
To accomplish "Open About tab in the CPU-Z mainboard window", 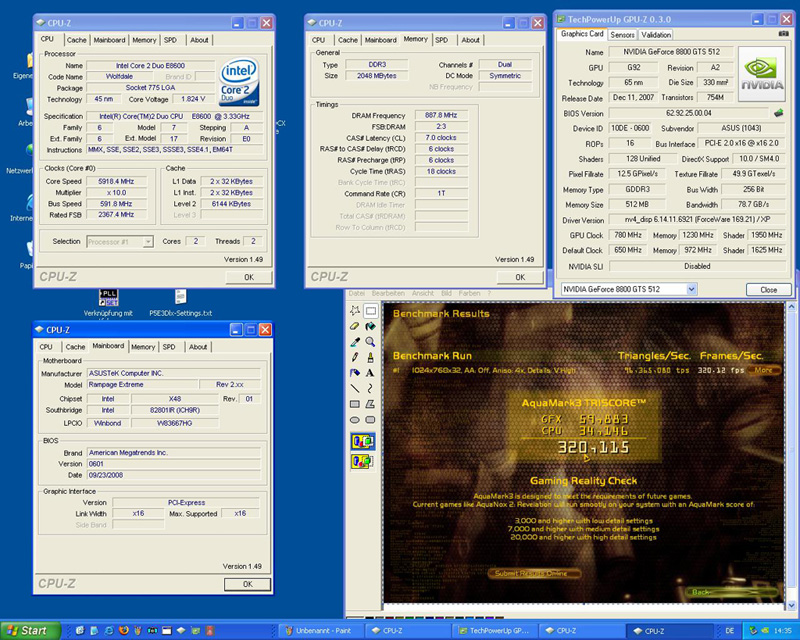I will [x=198, y=347].
